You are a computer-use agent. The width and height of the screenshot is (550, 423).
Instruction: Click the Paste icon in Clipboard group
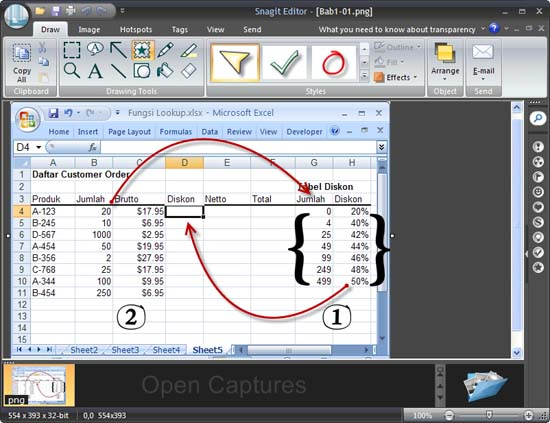pyautogui.click(x=43, y=77)
